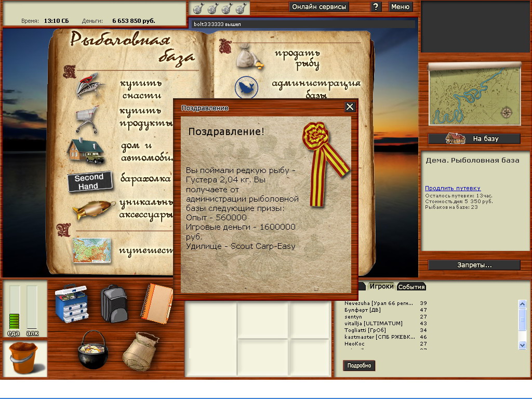Screen dimensions: 532x399
Task: Click the second float icon in top bar
Action: coord(212,8)
